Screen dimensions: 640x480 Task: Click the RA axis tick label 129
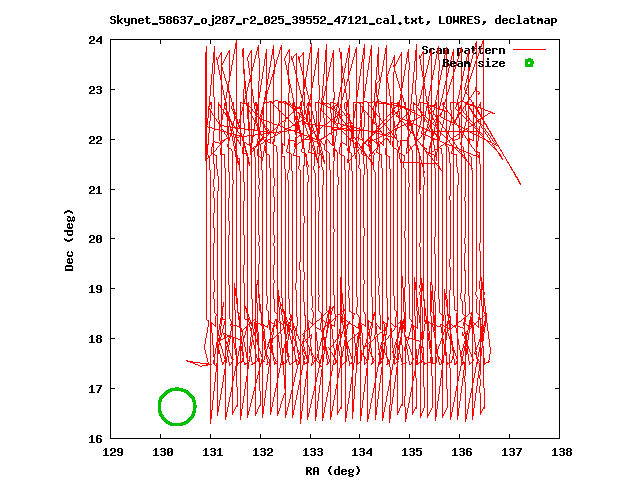[x=113, y=452]
